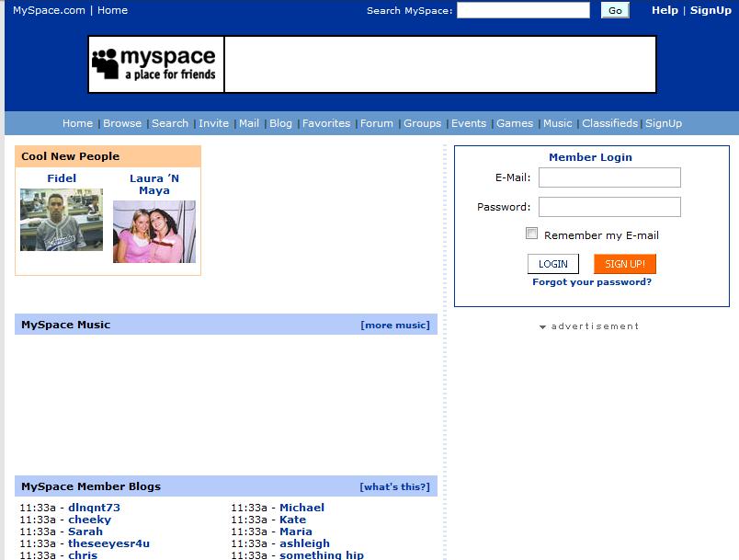Click the Go search button
The height and width of the screenshot is (560, 739).
(x=616, y=10)
